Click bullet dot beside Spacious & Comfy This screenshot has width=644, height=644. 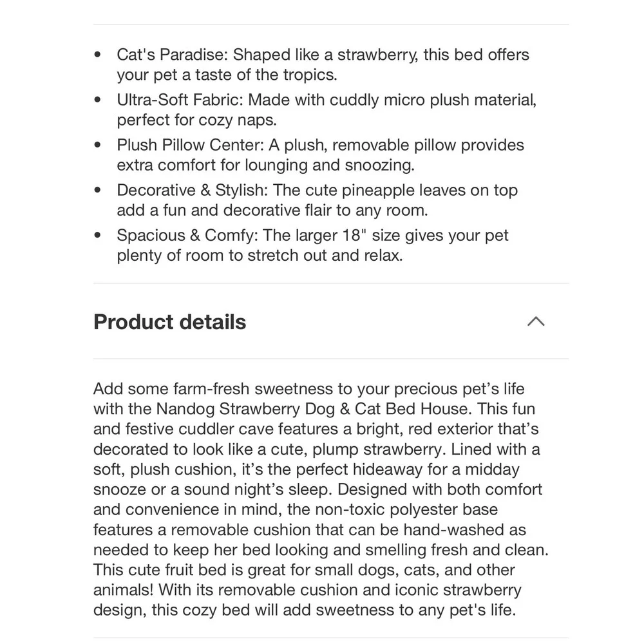click(97, 235)
